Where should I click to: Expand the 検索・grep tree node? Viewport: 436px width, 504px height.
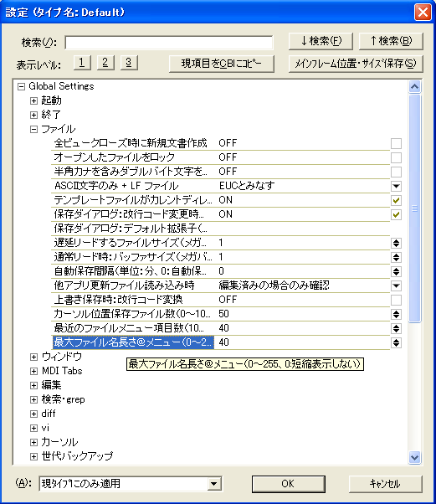[x=33, y=399]
